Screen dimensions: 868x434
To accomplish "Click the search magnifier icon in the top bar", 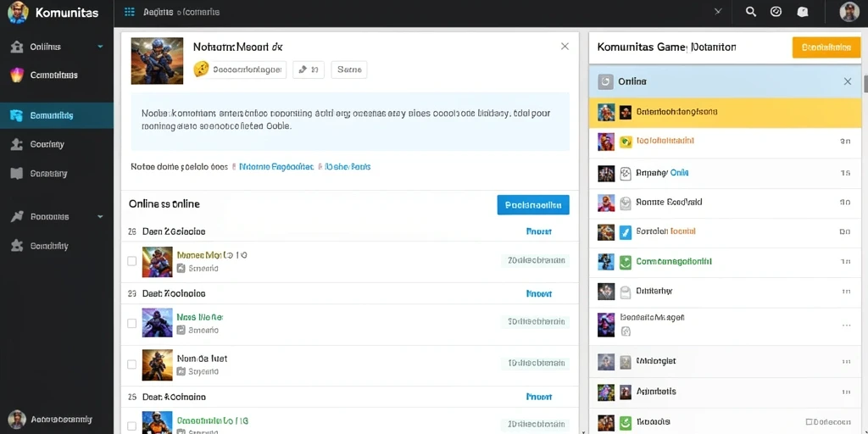I will click(x=751, y=12).
